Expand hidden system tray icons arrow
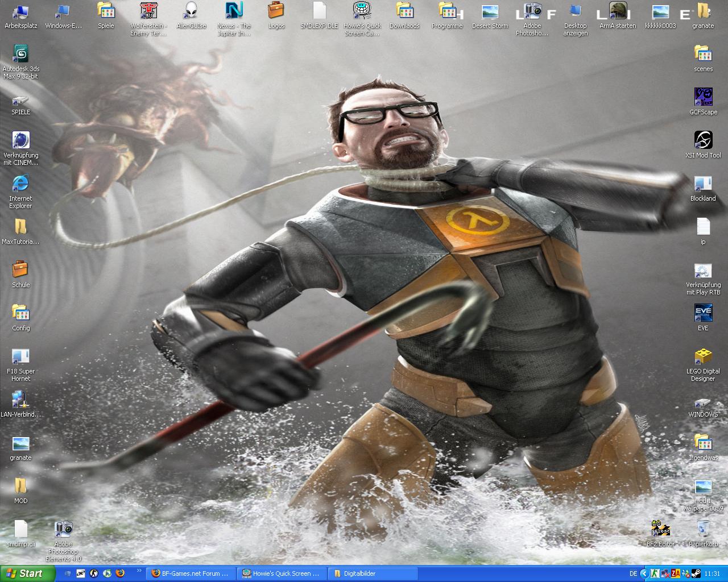The width and height of the screenshot is (728, 582). 644,573
